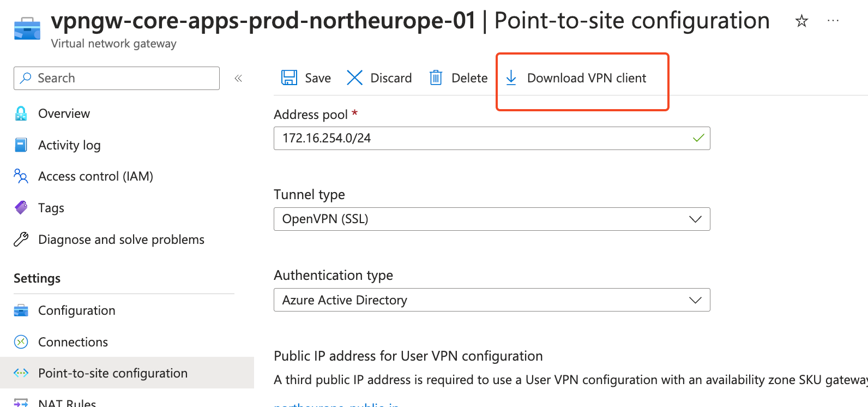The width and height of the screenshot is (868, 407).
Task: Click the wrench diagnose icon
Action: click(21, 239)
